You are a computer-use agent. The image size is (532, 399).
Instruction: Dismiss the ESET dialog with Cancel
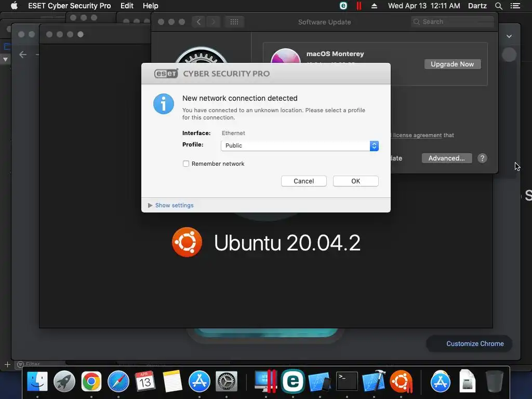point(303,181)
